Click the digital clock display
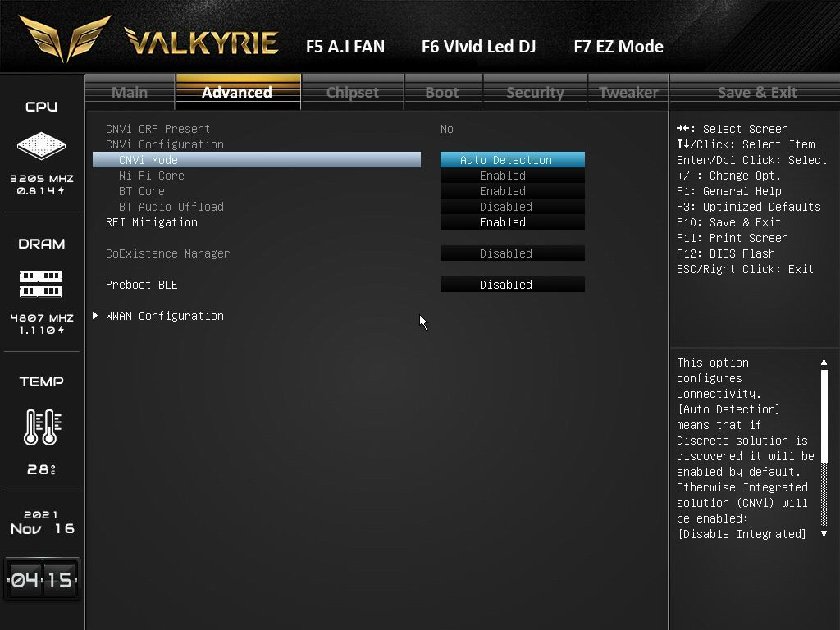This screenshot has width=840, height=630. [x=42, y=580]
